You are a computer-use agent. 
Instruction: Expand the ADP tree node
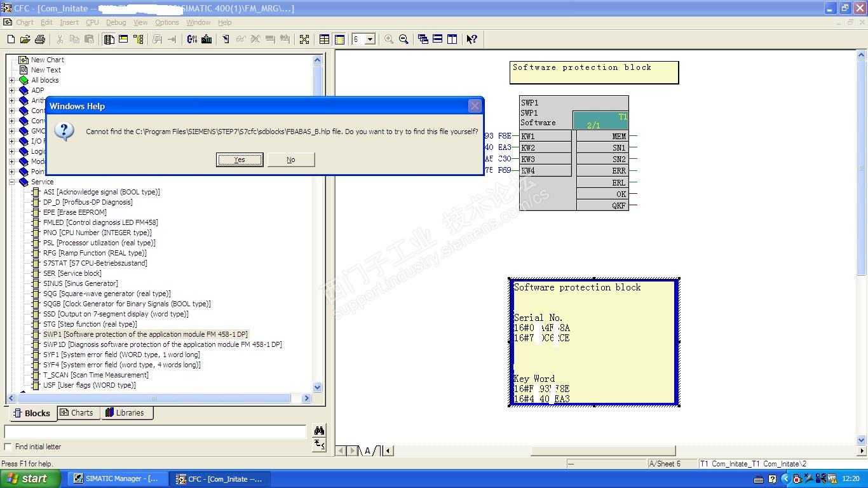coord(11,90)
